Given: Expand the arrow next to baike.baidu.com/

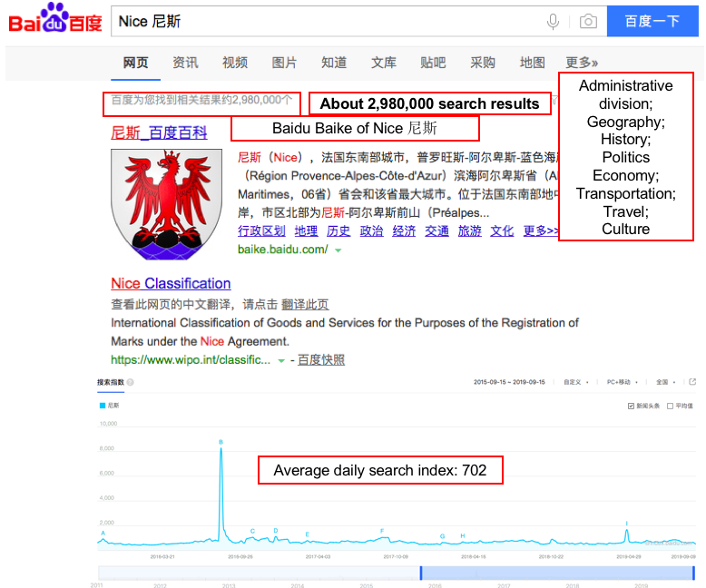Looking at the screenshot, I should tap(338, 250).
